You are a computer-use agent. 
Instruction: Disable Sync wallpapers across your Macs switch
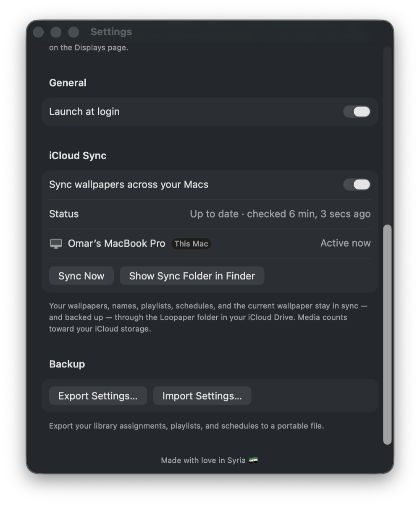[x=357, y=184]
